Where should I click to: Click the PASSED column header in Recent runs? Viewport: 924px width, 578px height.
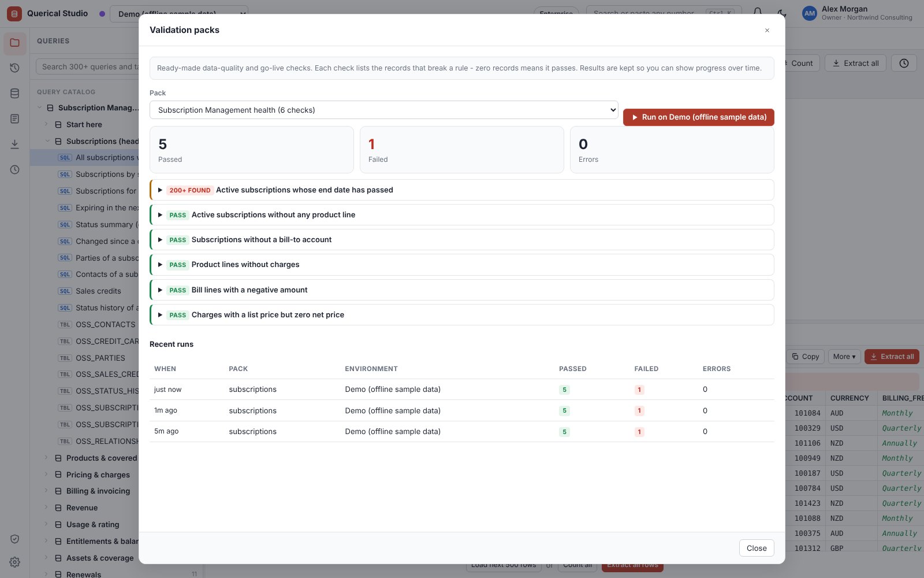pos(572,369)
